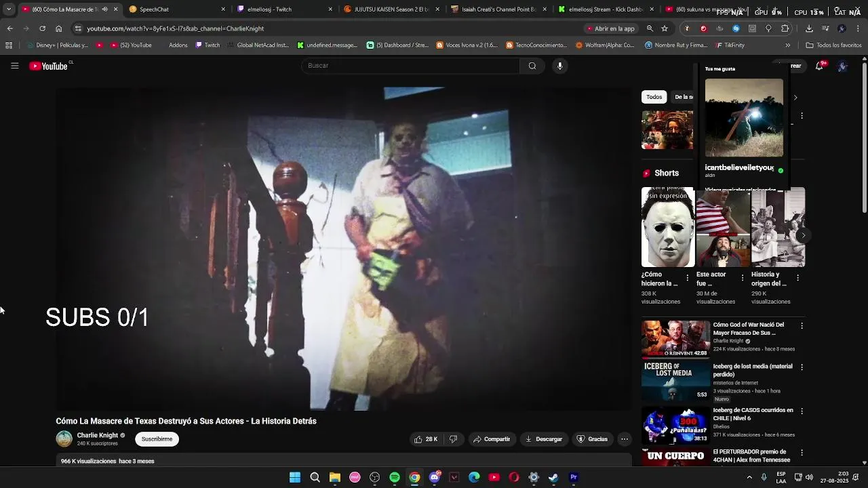Open Premiere Pro from the taskbar
The image size is (868, 488).
point(574,477)
